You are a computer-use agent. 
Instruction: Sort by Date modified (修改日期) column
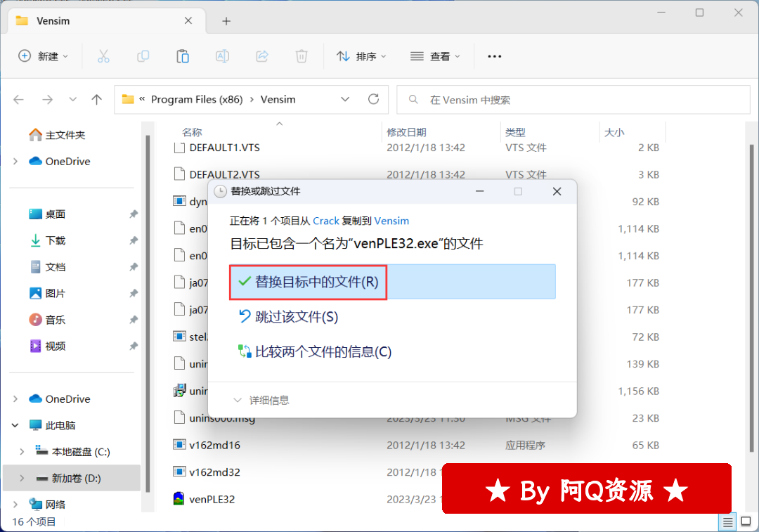coord(406,132)
